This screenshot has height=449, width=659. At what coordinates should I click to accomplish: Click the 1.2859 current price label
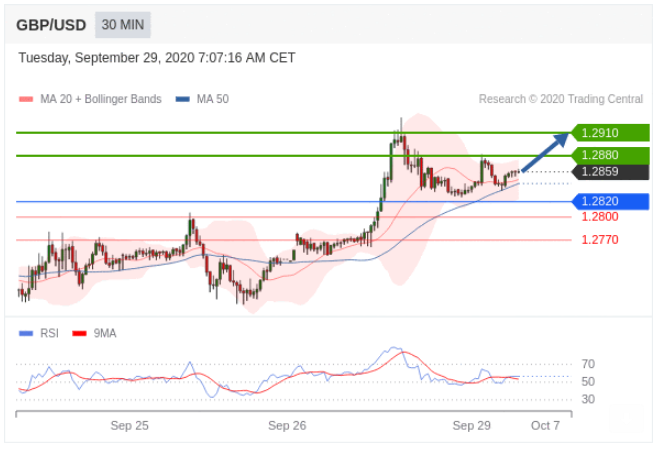(610, 172)
